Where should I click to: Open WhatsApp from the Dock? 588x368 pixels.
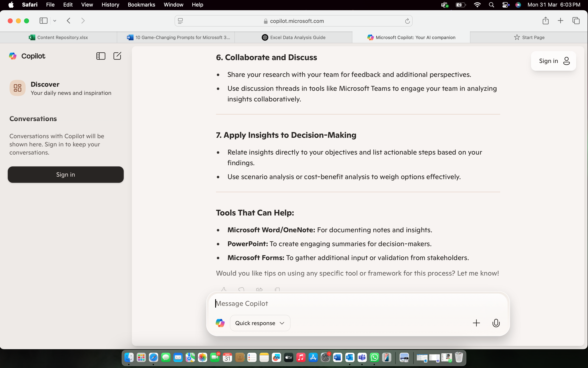pyautogui.click(x=374, y=358)
